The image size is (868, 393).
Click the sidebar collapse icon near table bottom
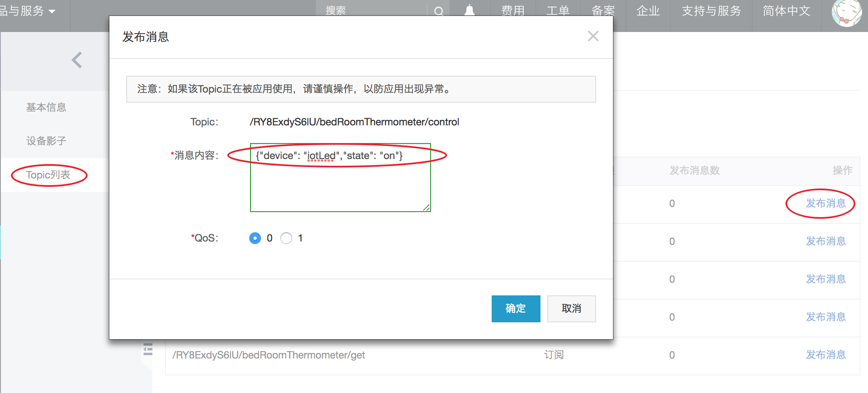[148, 349]
